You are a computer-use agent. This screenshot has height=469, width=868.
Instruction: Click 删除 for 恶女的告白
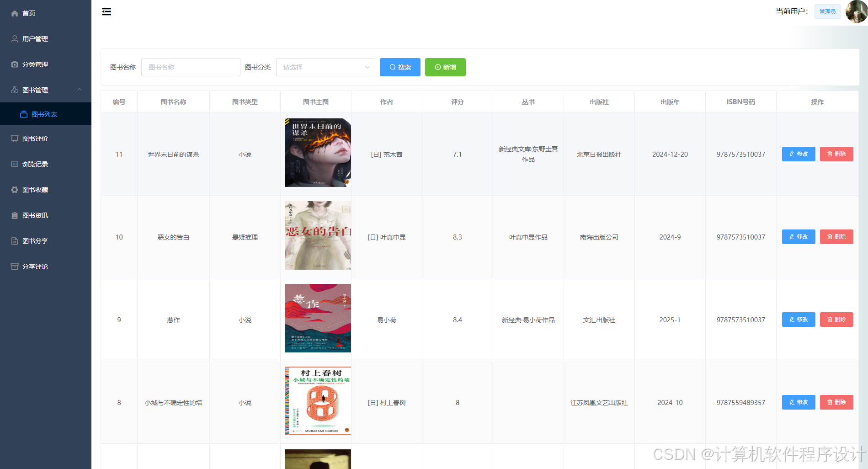836,237
